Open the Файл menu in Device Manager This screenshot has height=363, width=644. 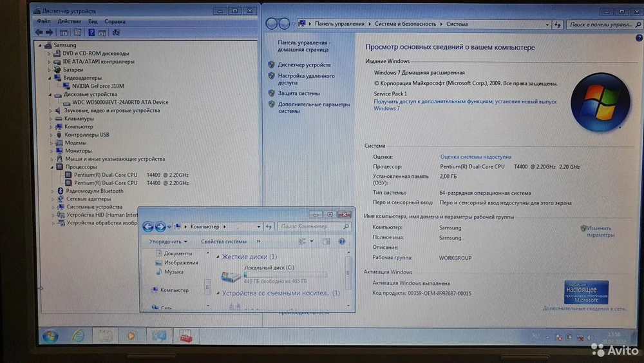[x=44, y=21]
